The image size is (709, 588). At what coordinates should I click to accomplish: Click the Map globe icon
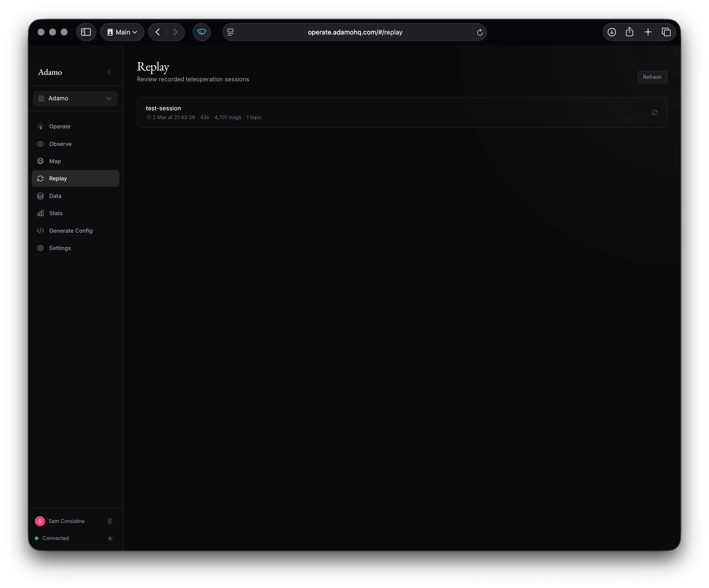coord(41,161)
